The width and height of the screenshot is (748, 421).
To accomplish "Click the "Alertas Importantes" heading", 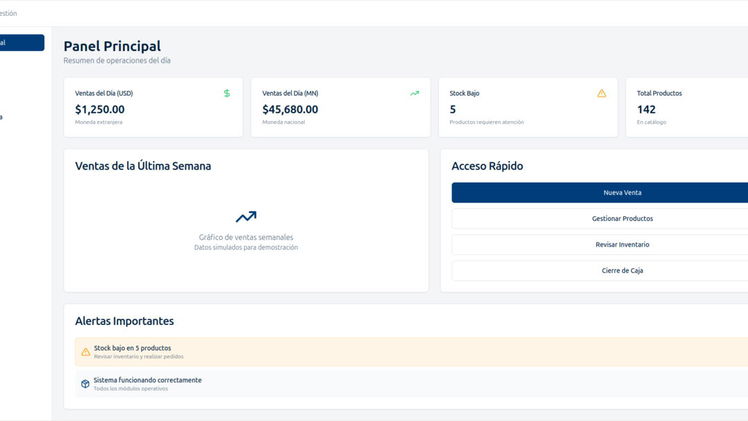I will click(x=125, y=321).
